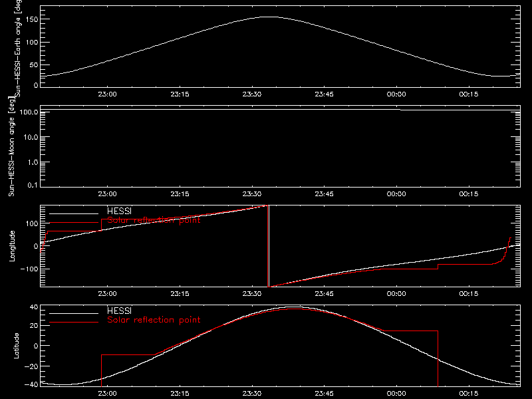Click the 0.1 tick on Moon angle axis
The image size is (532, 399).
tap(33, 185)
